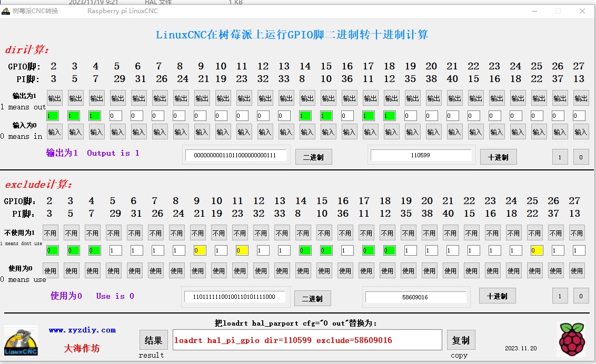Set GPIO 17 to 输入 in dir section
The image size is (596, 364).
[x=370, y=132]
